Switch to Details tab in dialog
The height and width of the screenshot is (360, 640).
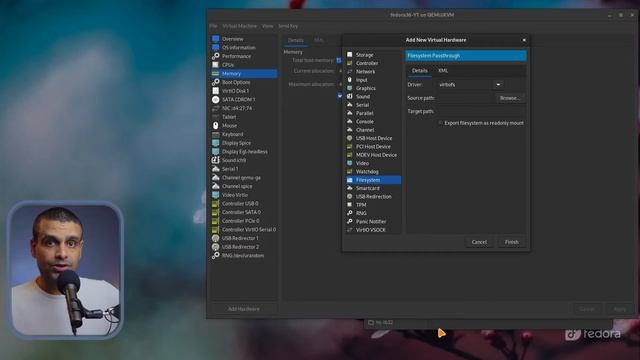pyautogui.click(x=419, y=71)
